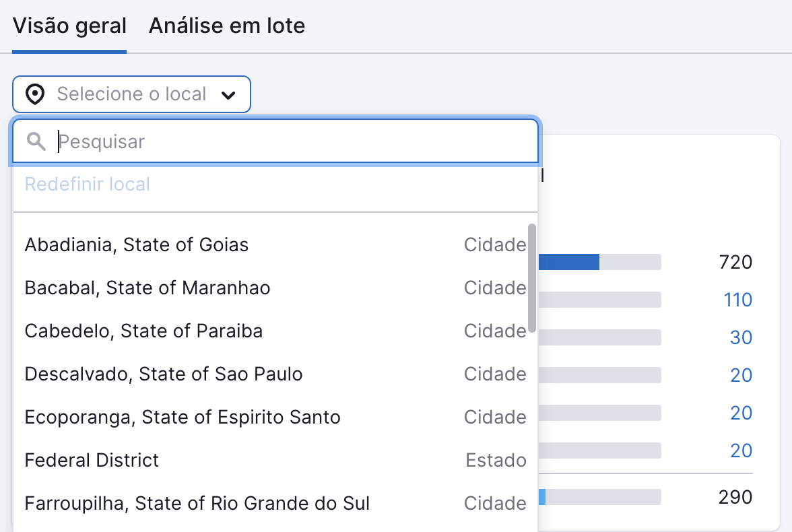Open the blue 30 value link
The image size is (792, 532).
(x=741, y=337)
